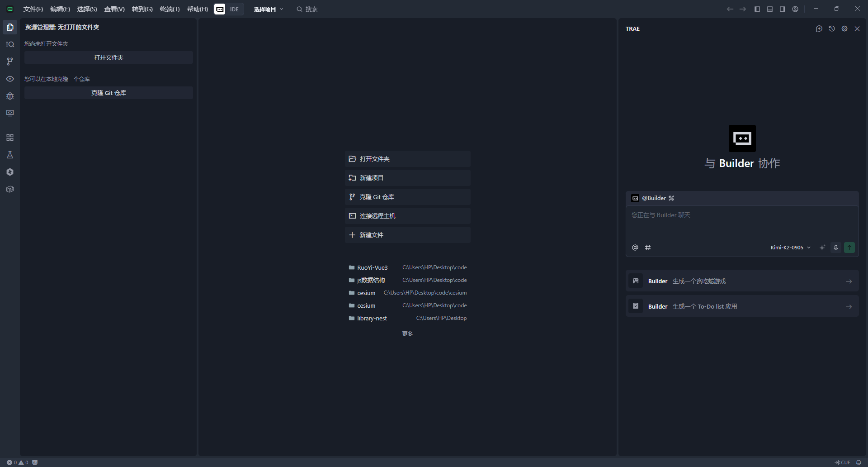Screen dimensions: 868x467
Task: Open the 查看(V) menu
Action: coord(114,9)
